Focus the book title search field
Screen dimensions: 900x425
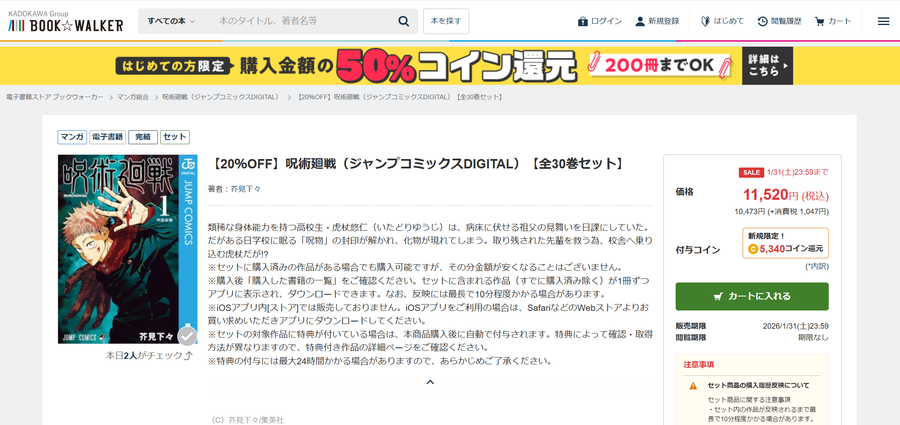(x=298, y=21)
